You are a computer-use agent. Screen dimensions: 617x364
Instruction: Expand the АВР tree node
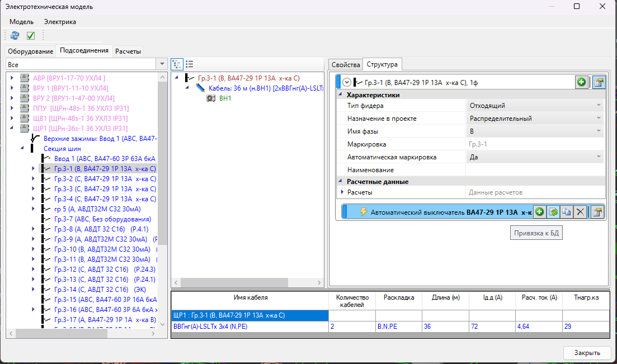pos(12,78)
